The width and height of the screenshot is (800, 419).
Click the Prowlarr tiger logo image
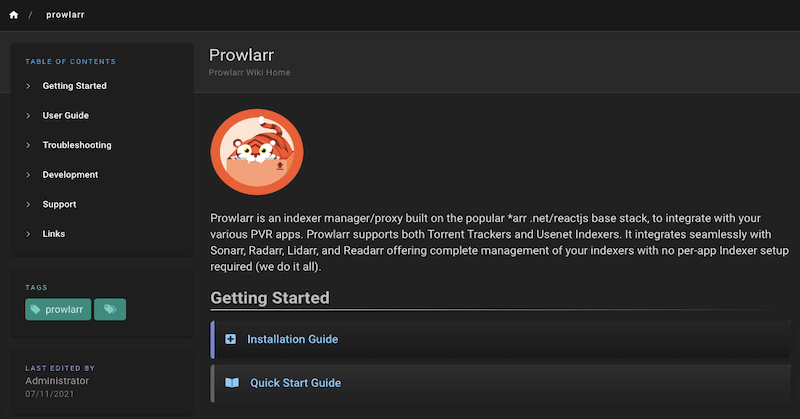pos(257,151)
